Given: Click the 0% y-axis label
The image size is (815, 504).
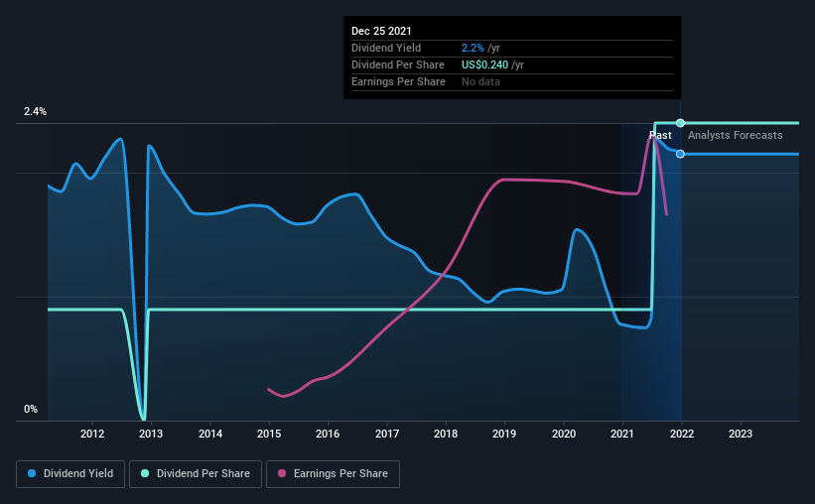Looking at the screenshot, I should pyautogui.click(x=31, y=410).
